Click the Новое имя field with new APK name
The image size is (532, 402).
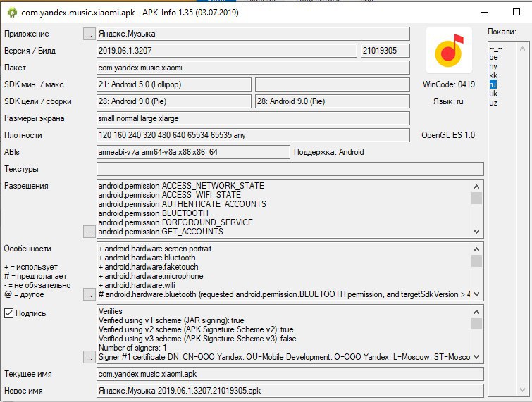click(290, 391)
